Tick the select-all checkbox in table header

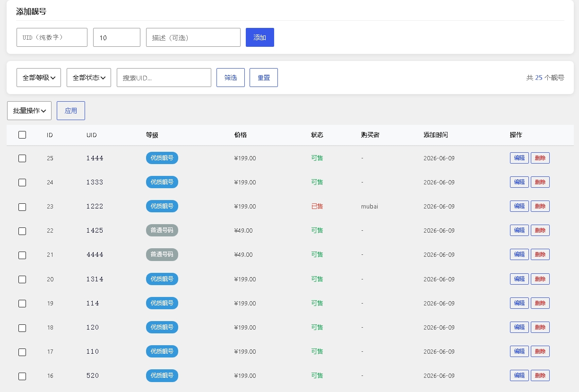point(22,135)
